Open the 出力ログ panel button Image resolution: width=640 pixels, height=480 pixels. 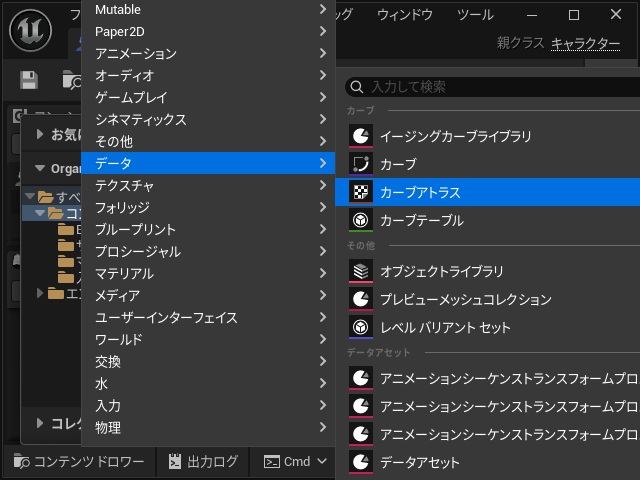pyautogui.click(x=203, y=462)
